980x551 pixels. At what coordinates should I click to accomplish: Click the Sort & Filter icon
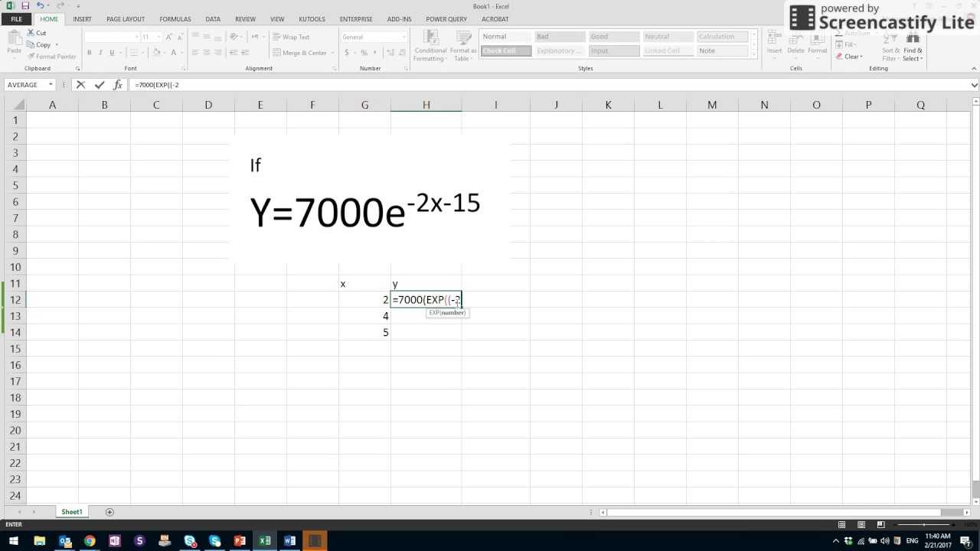[x=890, y=38]
